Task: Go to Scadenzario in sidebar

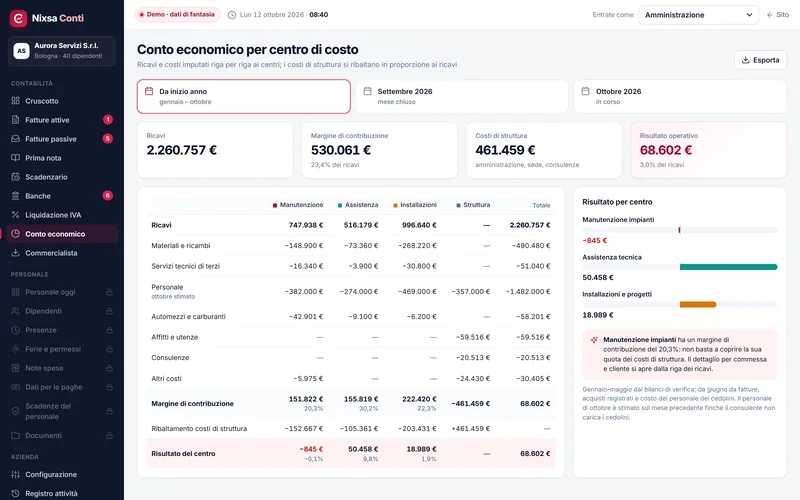Action: click(62, 177)
